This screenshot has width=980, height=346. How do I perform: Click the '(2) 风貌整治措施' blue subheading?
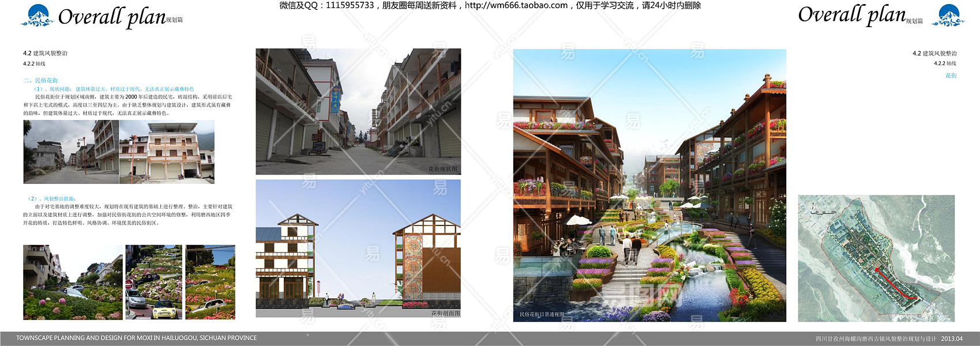[52, 198]
